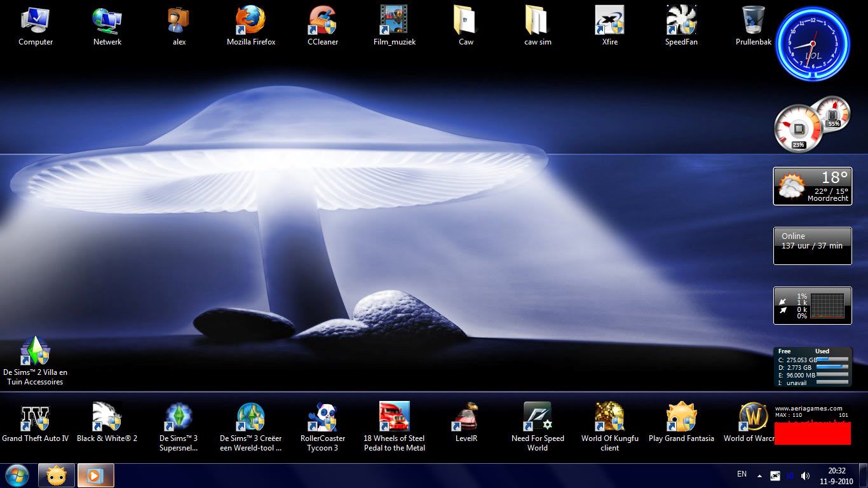Open the Grand Fantasia taskbar button

tap(57, 475)
